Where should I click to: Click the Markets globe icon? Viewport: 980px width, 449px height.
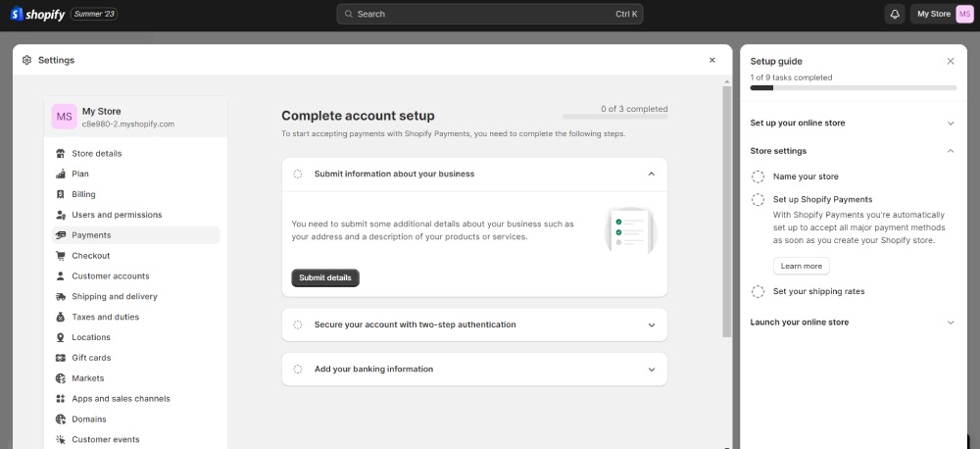pos(61,378)
